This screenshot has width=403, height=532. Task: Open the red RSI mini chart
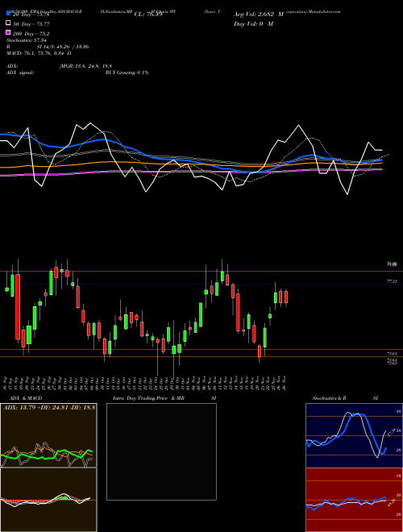pos(354,500)
